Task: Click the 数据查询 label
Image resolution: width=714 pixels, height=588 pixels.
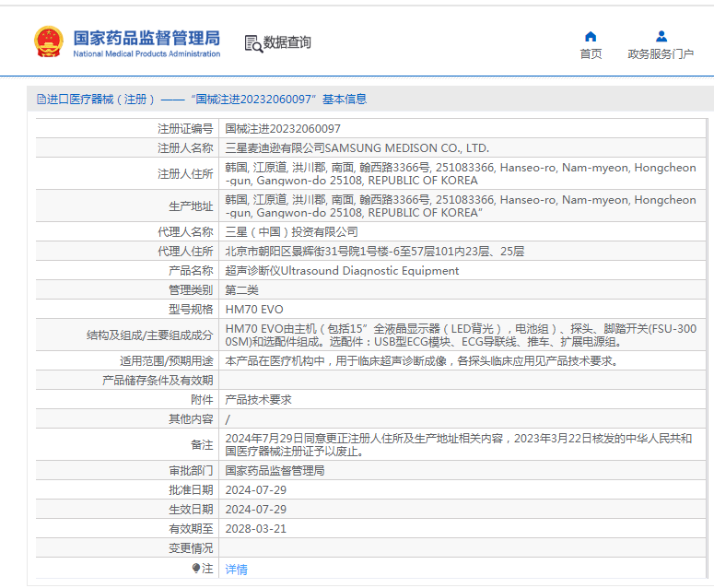Action: point(287,42)
